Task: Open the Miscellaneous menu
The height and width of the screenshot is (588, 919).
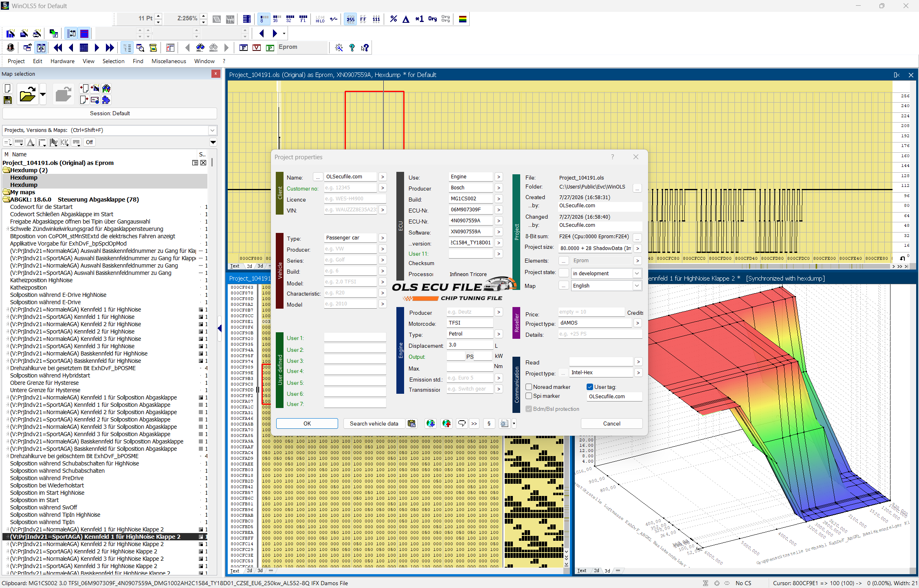Action: [x=169, y=61]
